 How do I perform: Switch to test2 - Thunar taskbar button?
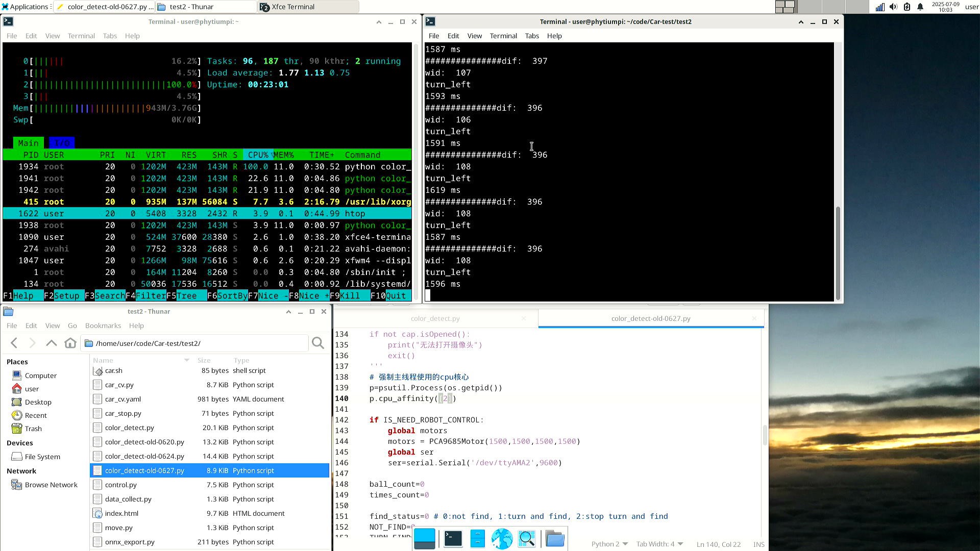point(206,7)
